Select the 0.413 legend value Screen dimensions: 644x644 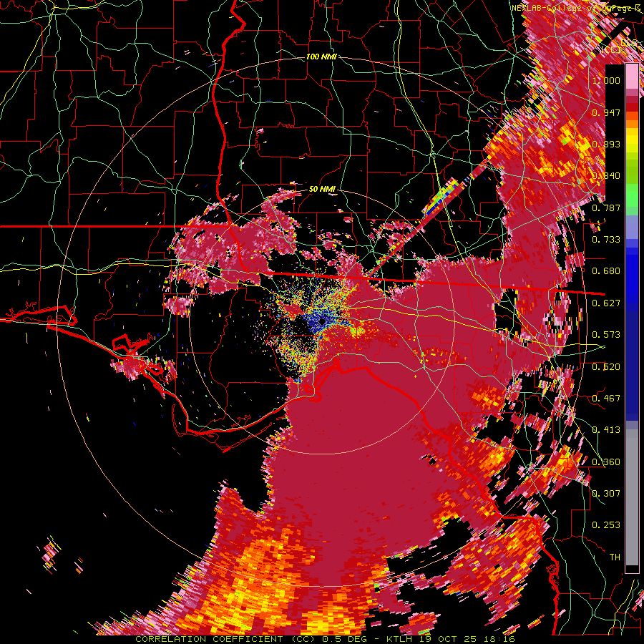click(x=606, y=430)
